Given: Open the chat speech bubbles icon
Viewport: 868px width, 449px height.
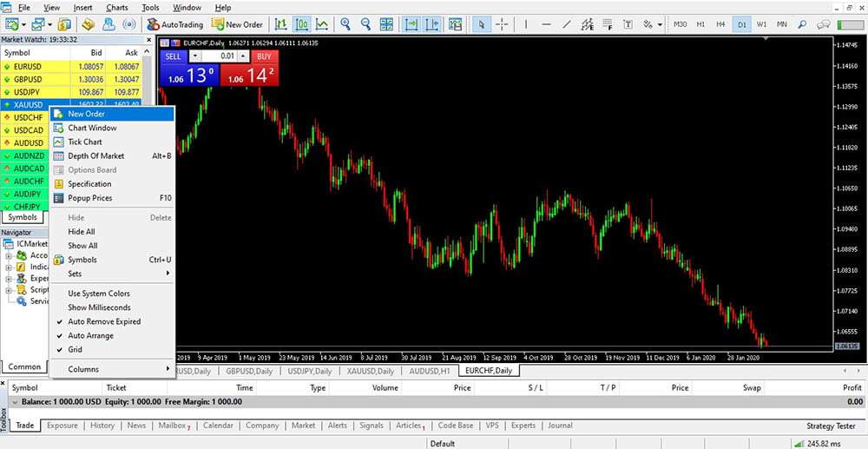Looking at the screenshot, I should coord(823,24).
